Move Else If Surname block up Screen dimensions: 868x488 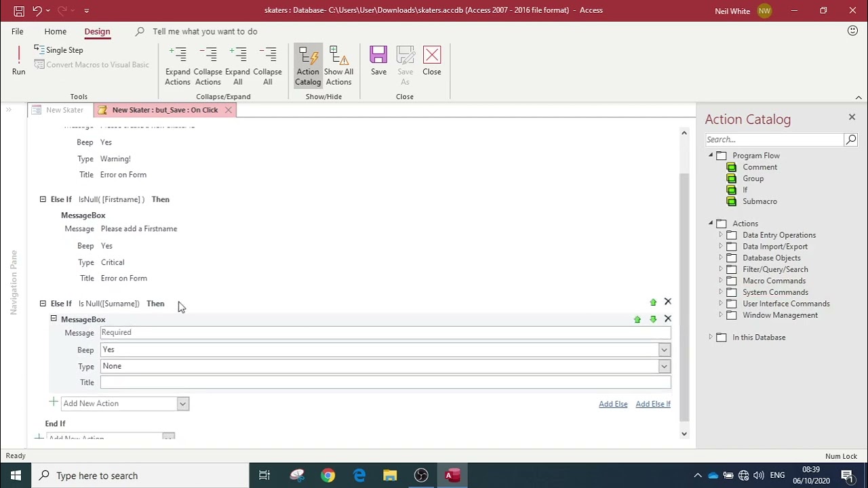tap(653, 302)
